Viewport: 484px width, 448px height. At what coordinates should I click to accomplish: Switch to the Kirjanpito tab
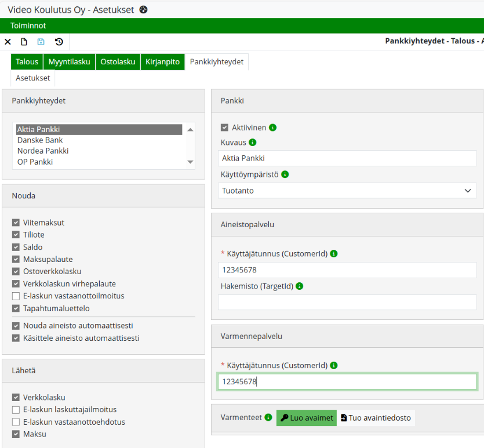click(x=162, y=62)
